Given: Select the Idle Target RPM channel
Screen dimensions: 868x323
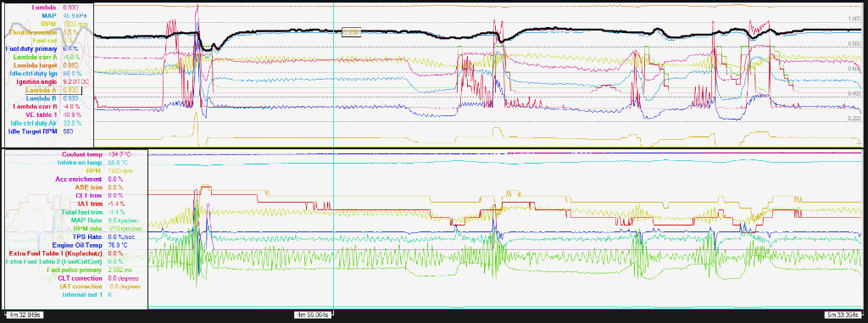Looking at the screenshot, I should click(x=34, y=131).
